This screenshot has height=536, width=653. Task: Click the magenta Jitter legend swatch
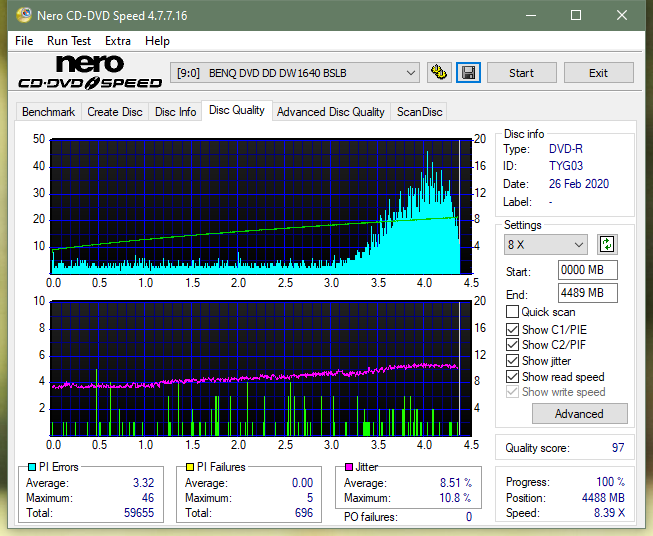(x=349, y=467)
